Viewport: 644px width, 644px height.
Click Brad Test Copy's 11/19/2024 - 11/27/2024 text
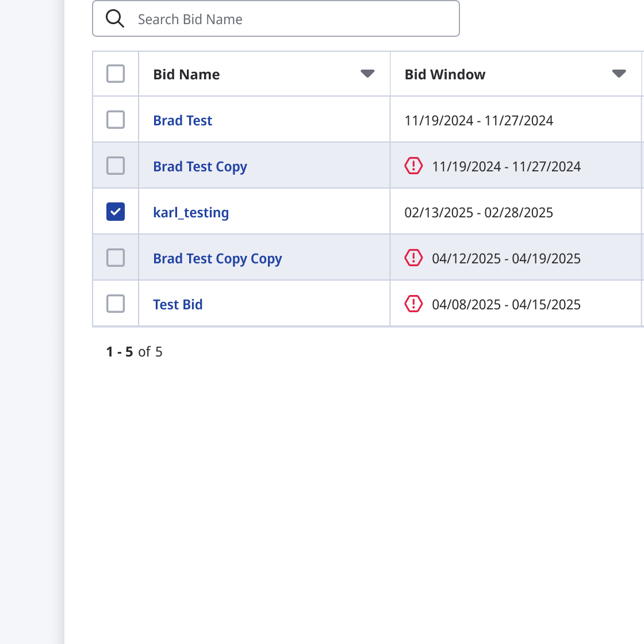click(506, 166)
